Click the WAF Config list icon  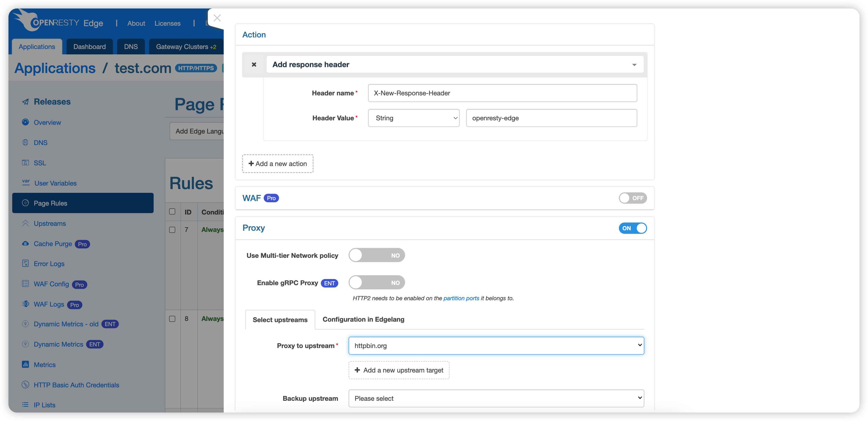click(x=25, y=284)
